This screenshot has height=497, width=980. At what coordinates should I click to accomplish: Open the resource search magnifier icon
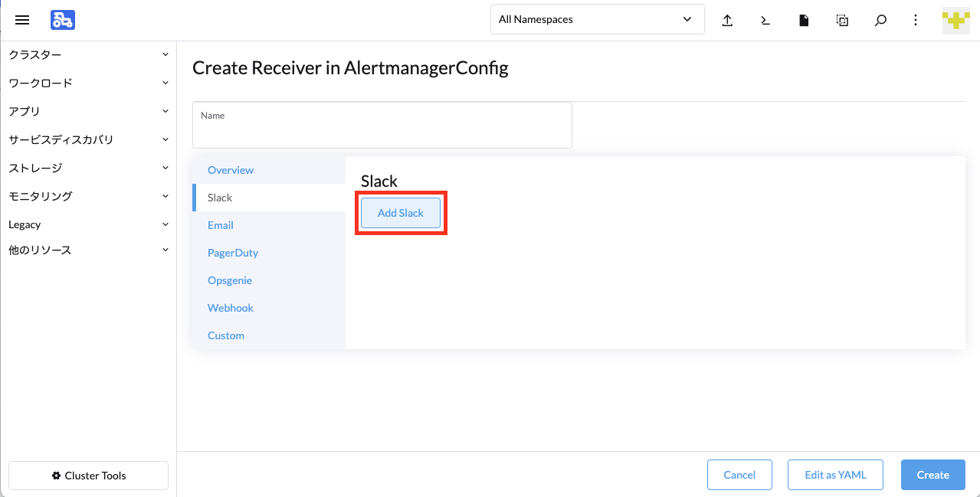(x=880, y=21)
